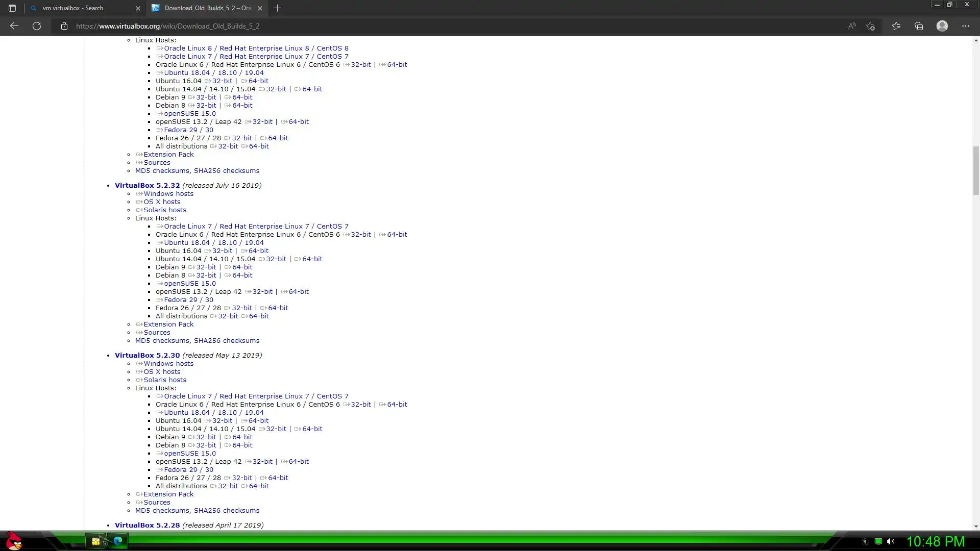This screenshot has width=980, height=551.
Task: Open VirtualBox 5.2.30 Extension Pack link
Action: [x=168, y=494]
